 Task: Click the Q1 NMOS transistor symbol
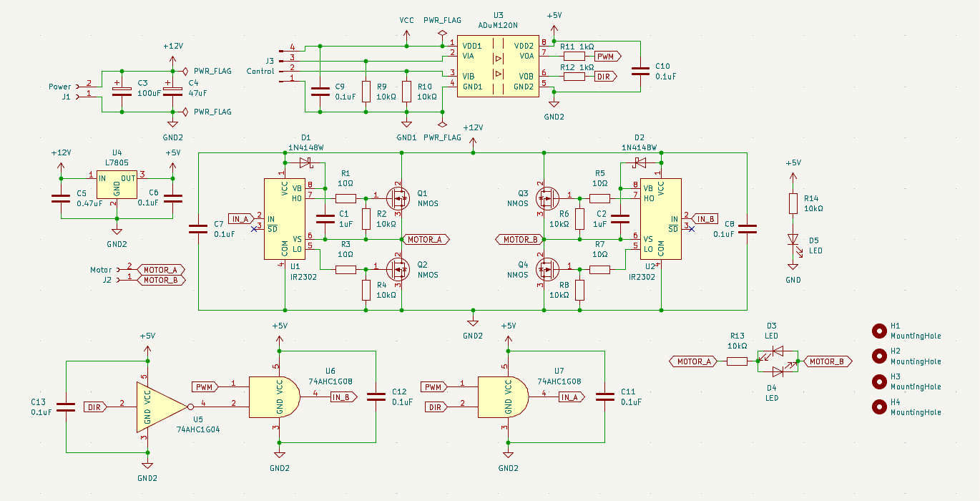click(x=397, y=196)
